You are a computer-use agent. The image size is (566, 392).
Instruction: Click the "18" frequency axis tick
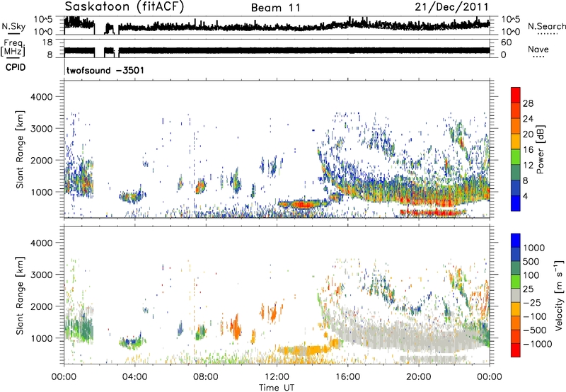point(47,42)
